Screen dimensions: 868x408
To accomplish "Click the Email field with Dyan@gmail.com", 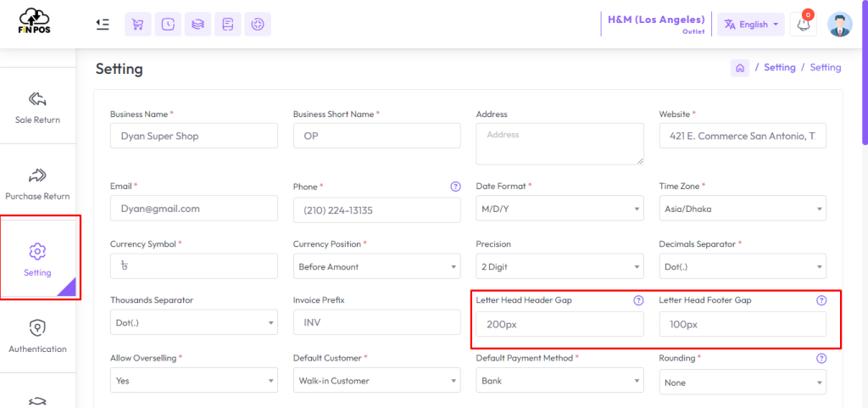I will pyautogui.click(x=194, y=208).
